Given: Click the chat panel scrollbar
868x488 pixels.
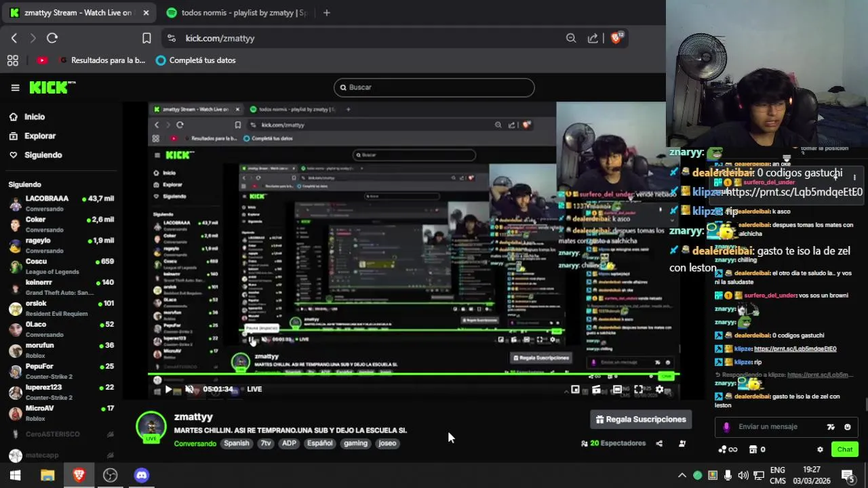Looking at the screenshot, I should pos(865,405).
